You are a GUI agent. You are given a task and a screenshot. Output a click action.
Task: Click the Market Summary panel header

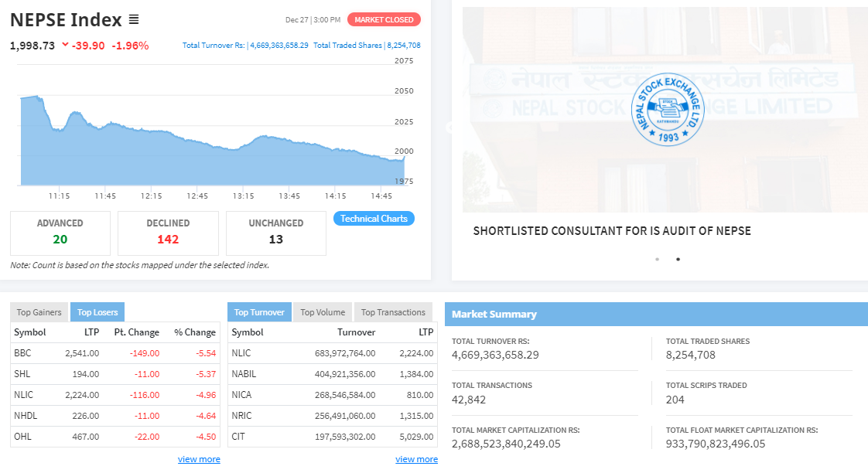[657, 315]
